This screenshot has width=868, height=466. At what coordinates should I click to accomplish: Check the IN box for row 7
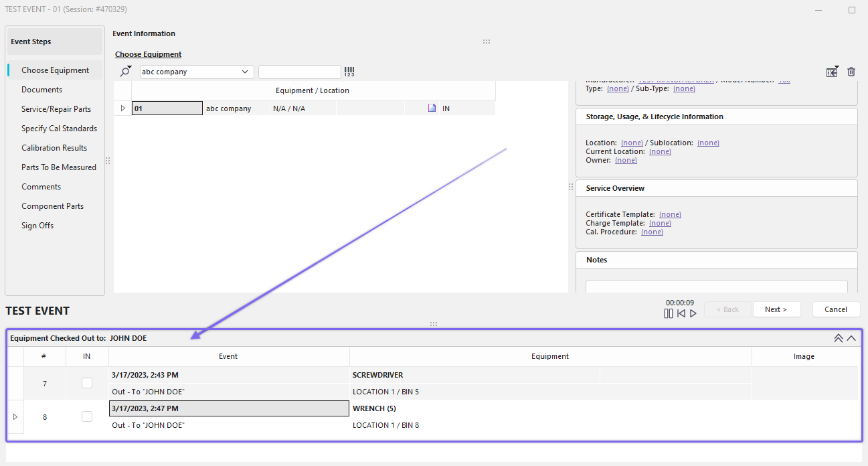(87, 383)
